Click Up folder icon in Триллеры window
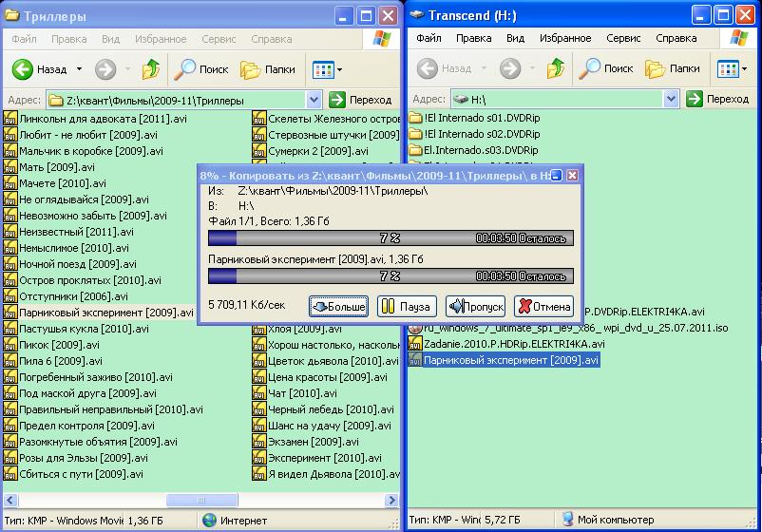The image size is (762, 532). pos(151,69)
